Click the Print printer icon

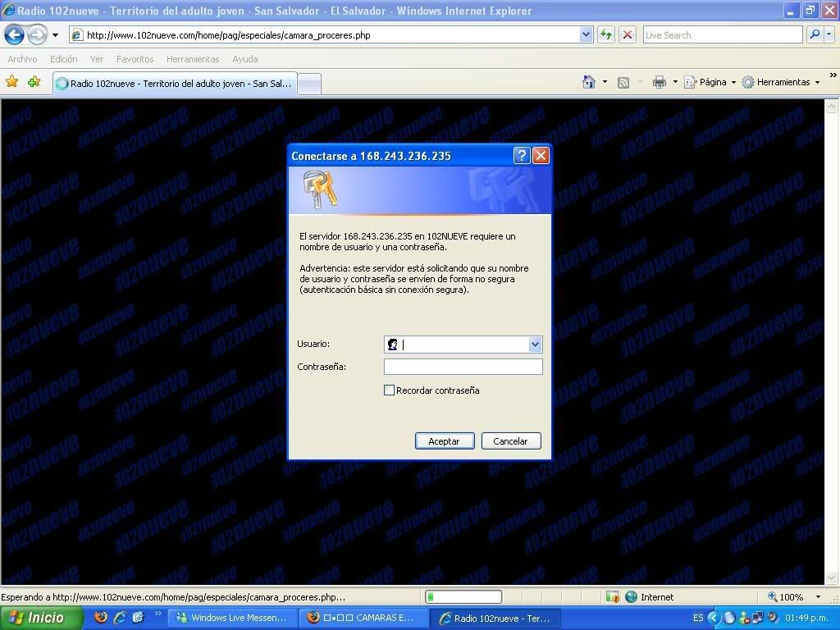point(660,82)
